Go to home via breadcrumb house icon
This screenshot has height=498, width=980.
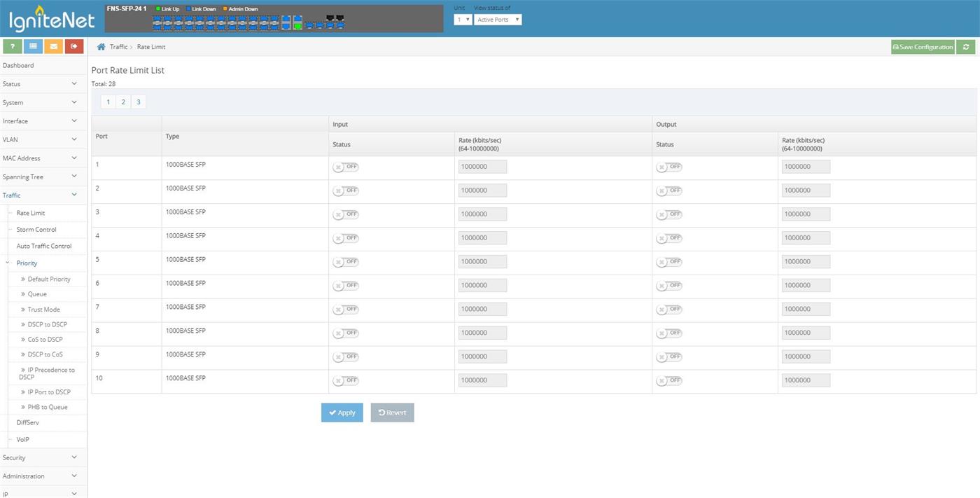tap(101, 47)
